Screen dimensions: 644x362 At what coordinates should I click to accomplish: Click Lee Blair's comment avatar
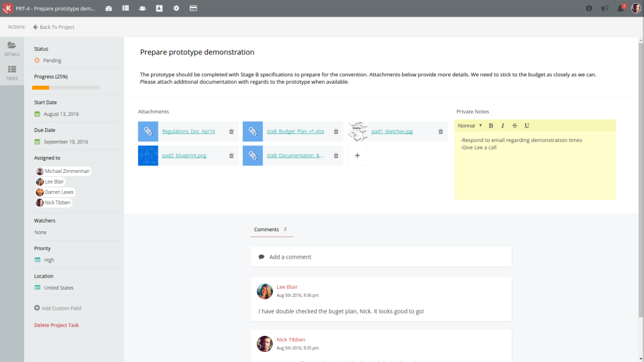[265, 291]
